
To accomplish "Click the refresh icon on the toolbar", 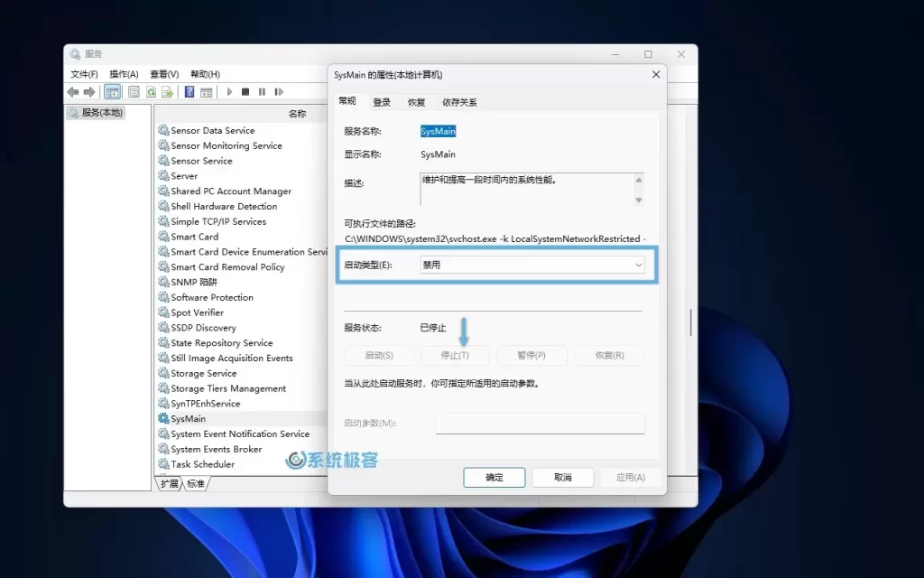I will (x=150, y=91).
